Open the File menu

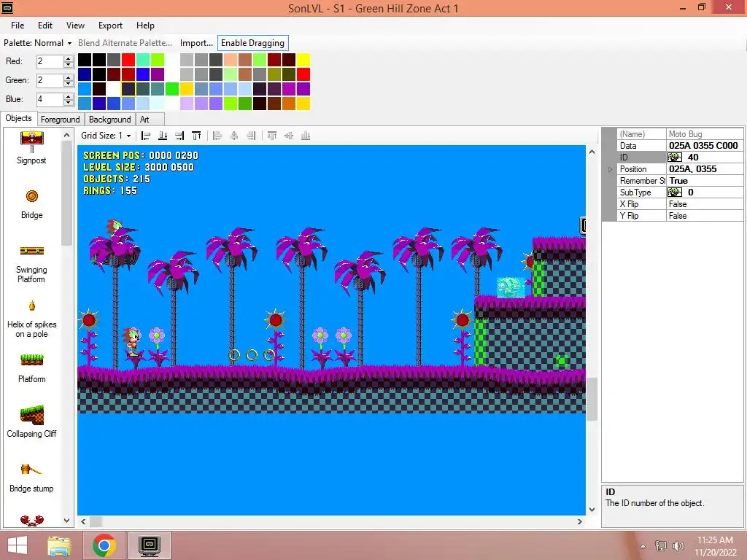(18, 26)
